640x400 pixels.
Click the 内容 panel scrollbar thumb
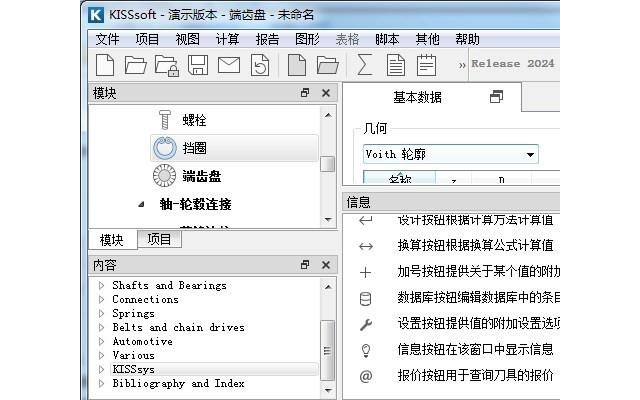pos(327,350)
